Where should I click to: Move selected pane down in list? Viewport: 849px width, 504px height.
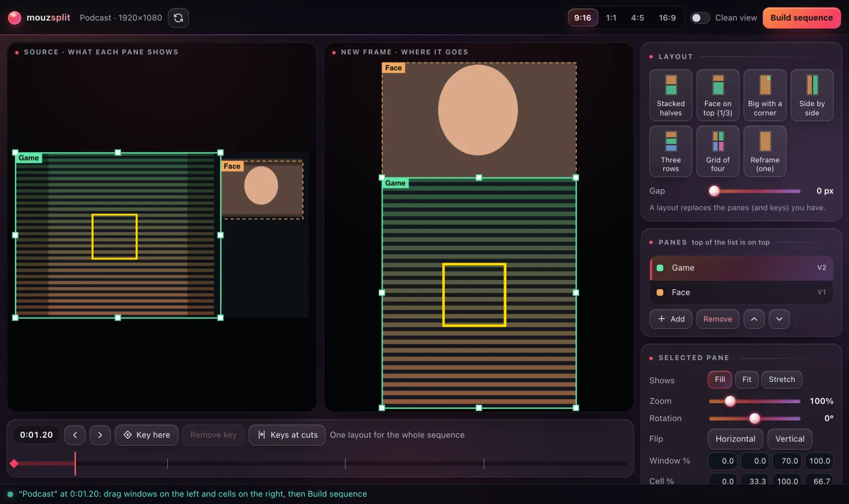[x=779, y=319]
